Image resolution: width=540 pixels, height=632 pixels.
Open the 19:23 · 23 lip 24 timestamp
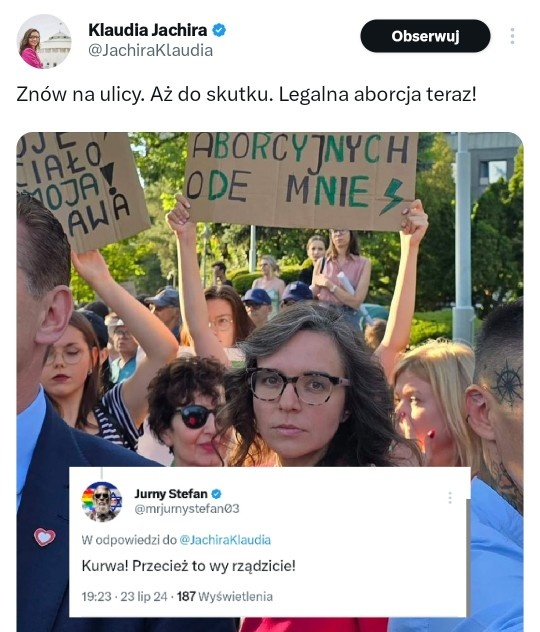125,596
